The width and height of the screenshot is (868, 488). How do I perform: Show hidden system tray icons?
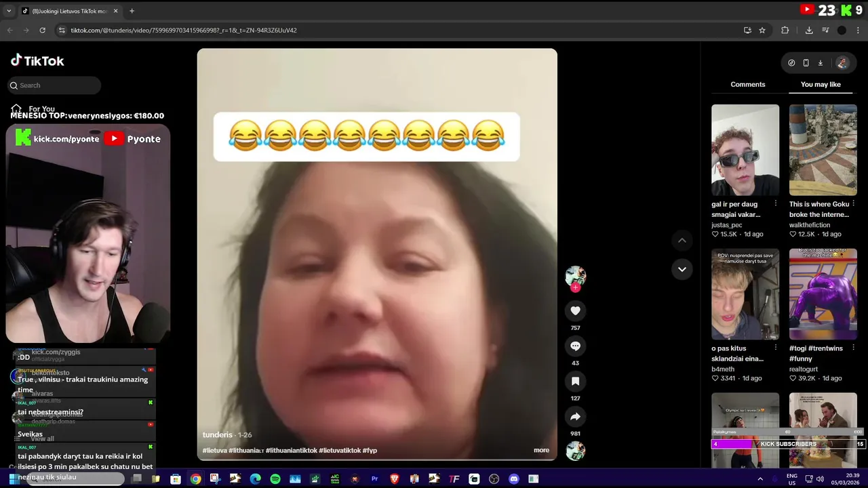(x=759, y=479)
